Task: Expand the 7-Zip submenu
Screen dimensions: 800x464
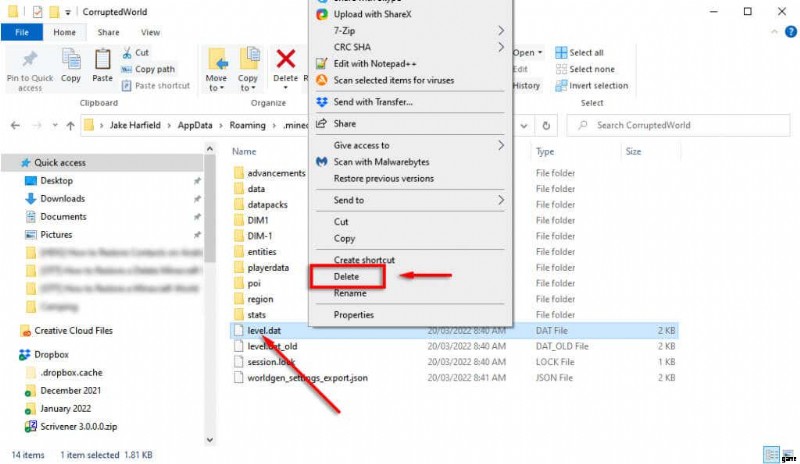Action: click(412, 31)
